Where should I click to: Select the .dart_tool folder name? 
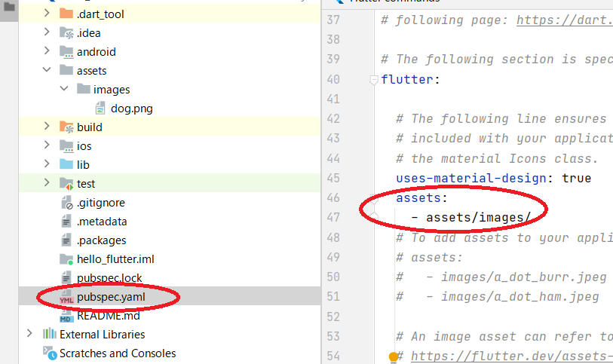(x=100, y=14)
